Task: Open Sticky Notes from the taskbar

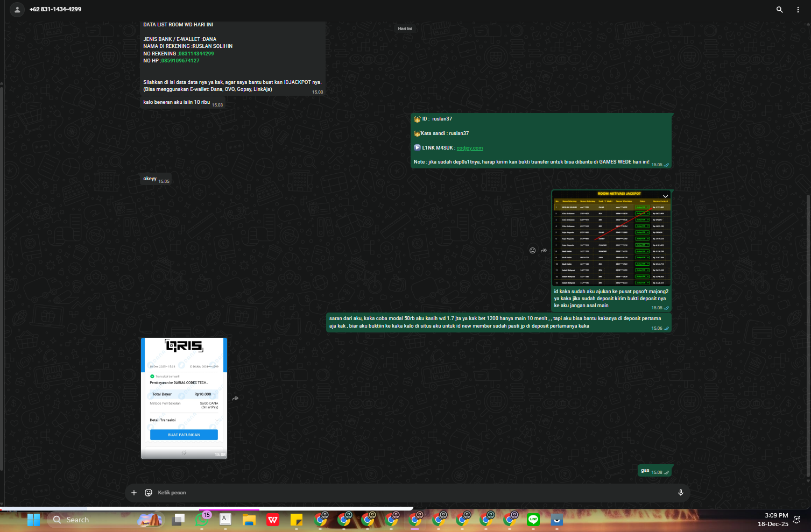Action: (x=296, y=520)
